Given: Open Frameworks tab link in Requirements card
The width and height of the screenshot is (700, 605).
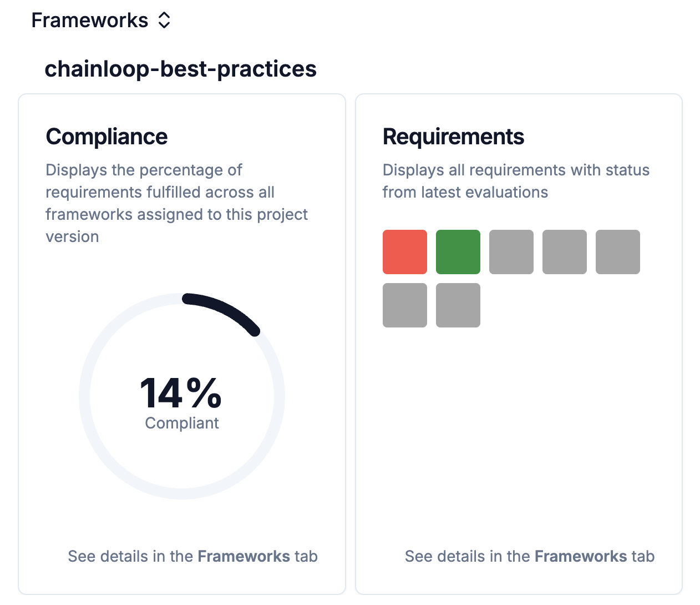Looking at the screenshot, I should [581, 556].
